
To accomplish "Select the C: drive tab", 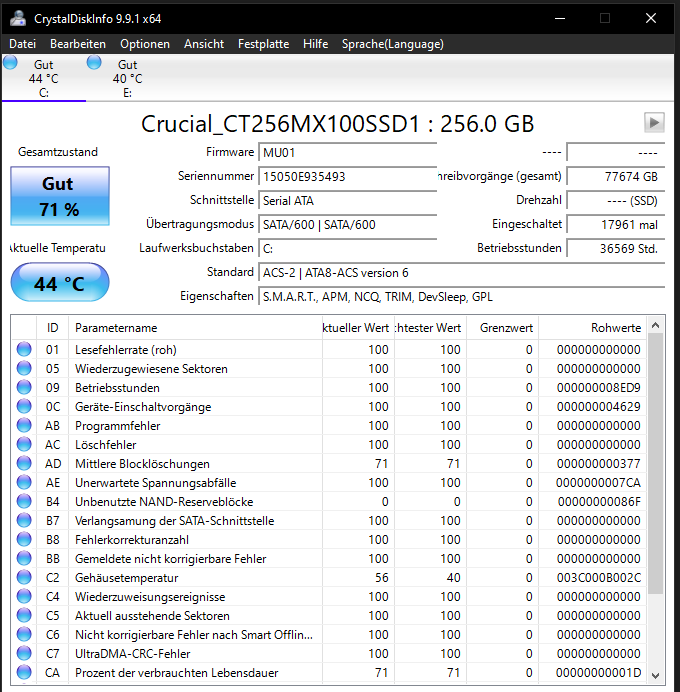I will 44,78.
